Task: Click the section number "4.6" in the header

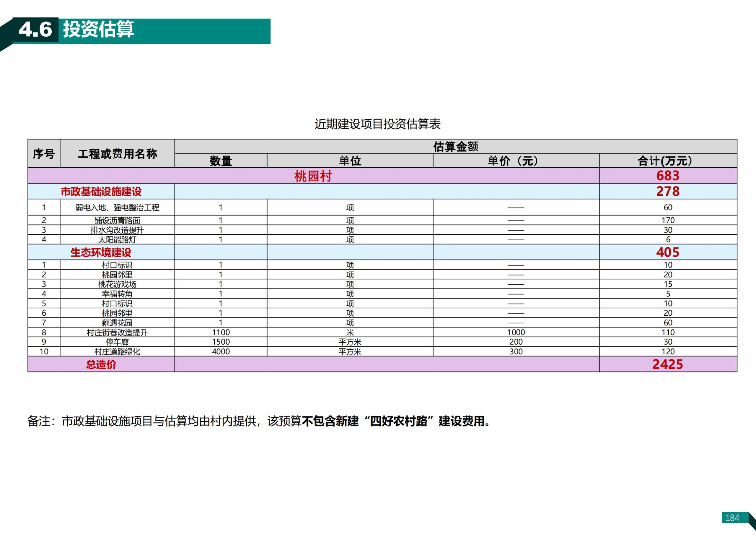Action: pos(35,29)
